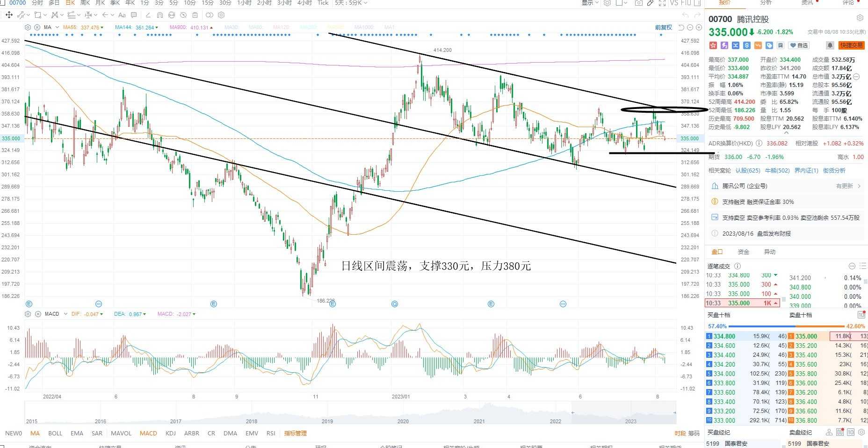
Task: Expand the MACD indicator dropdown arrow
Action: [65, 314]
